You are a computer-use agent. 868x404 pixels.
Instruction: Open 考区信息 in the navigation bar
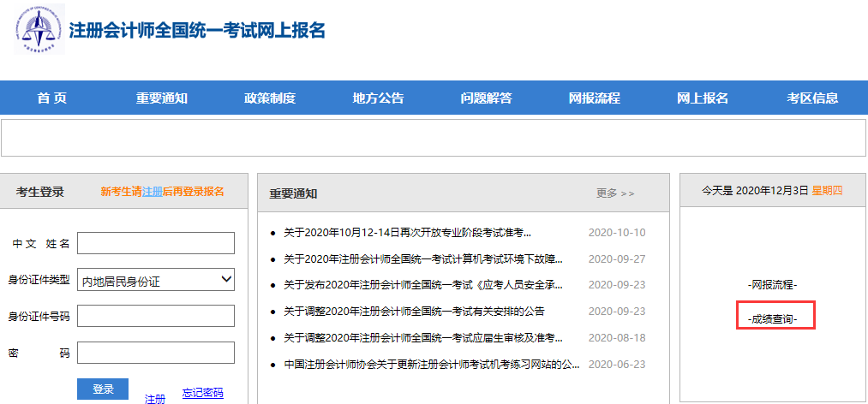pyautogui.click(x=812, y=98)
